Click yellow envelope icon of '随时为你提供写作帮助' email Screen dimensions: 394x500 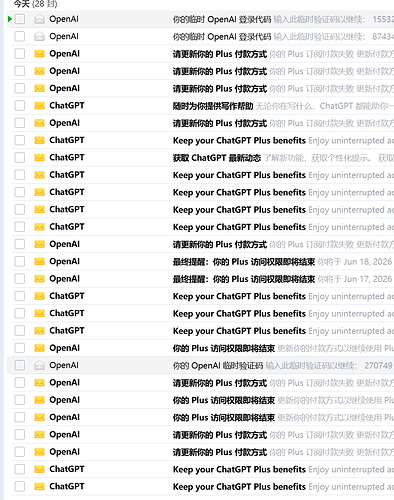pyautogui.click(x=39, y=106)
